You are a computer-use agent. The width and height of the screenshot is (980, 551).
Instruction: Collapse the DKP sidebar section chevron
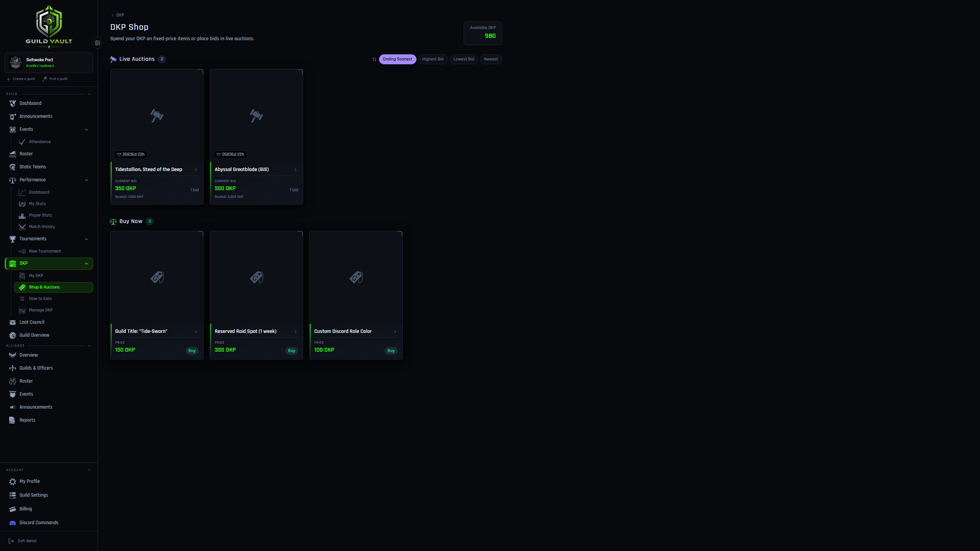(87, 264)
